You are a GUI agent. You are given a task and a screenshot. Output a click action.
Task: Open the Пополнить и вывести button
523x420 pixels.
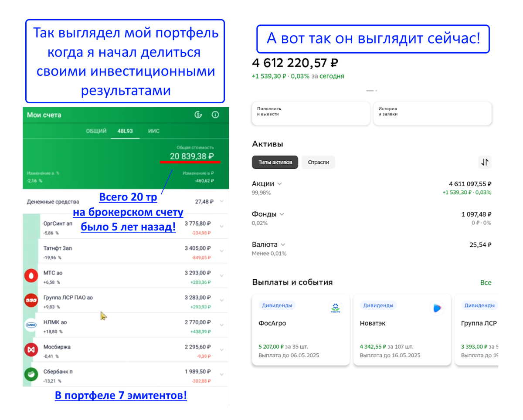311,113
